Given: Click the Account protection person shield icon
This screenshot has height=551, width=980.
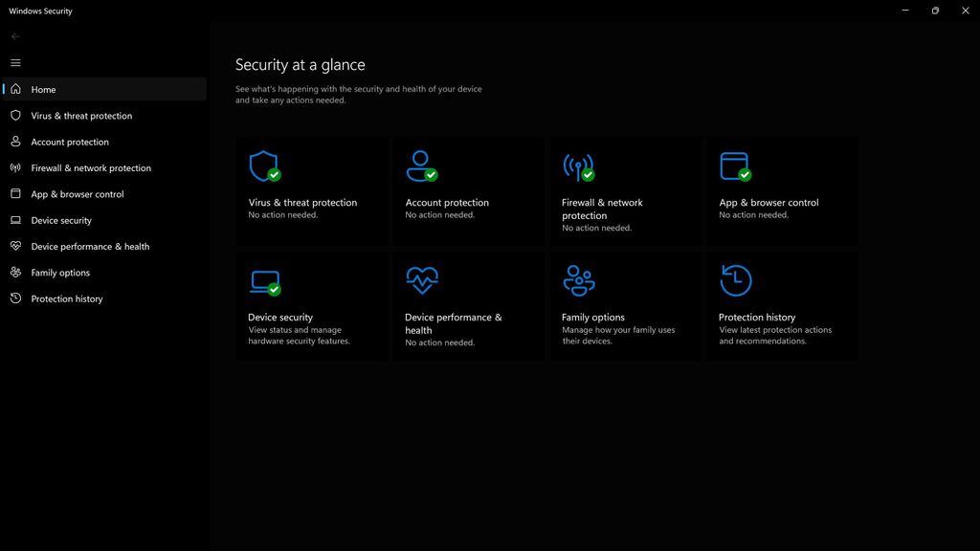Looking at the screenshot, I should [422, 166].
